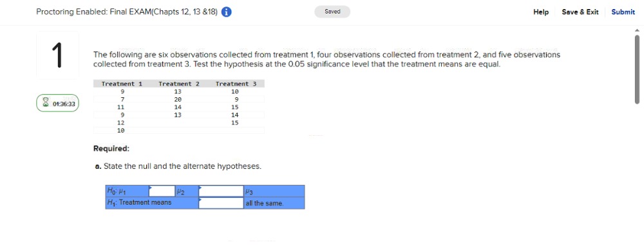This screenshot has height=246, width=644.
Task: Click Save & Exit
Action: coord(580,12)
